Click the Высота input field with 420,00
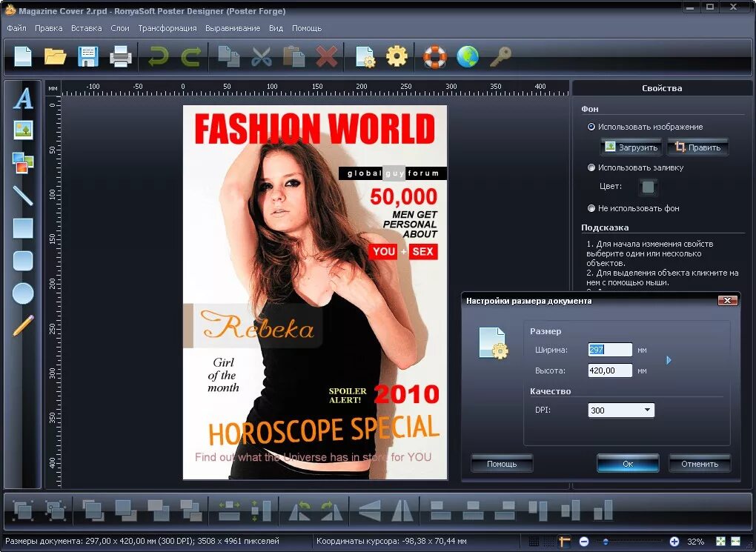This screenshot has height=552, width=756. coord(610,370)
